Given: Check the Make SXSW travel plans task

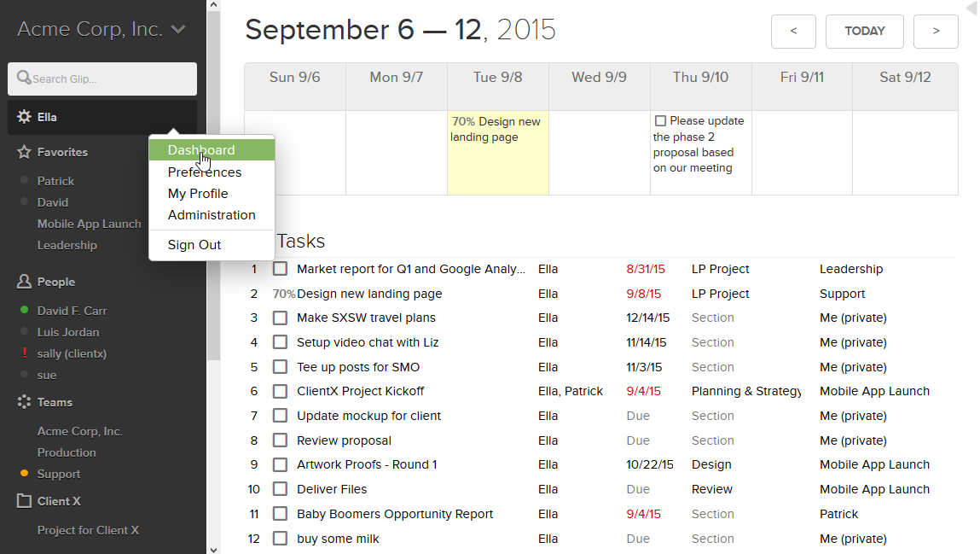Looking at the screenshot, I should tap(280, 318).
